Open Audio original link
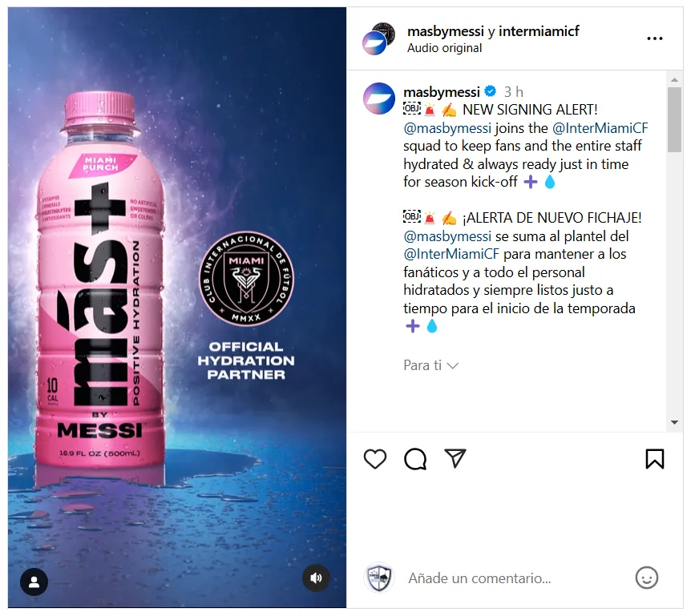 tap(444, 48)
